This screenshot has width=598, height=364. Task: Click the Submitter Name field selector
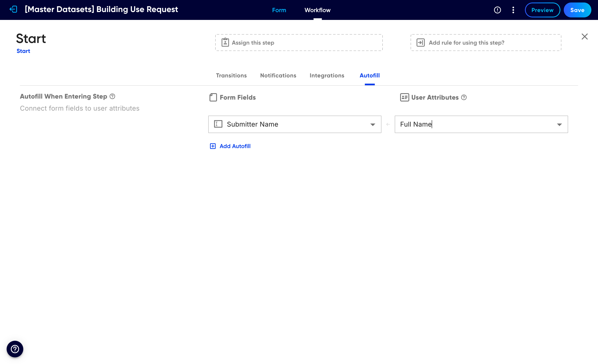pos(295,124)
